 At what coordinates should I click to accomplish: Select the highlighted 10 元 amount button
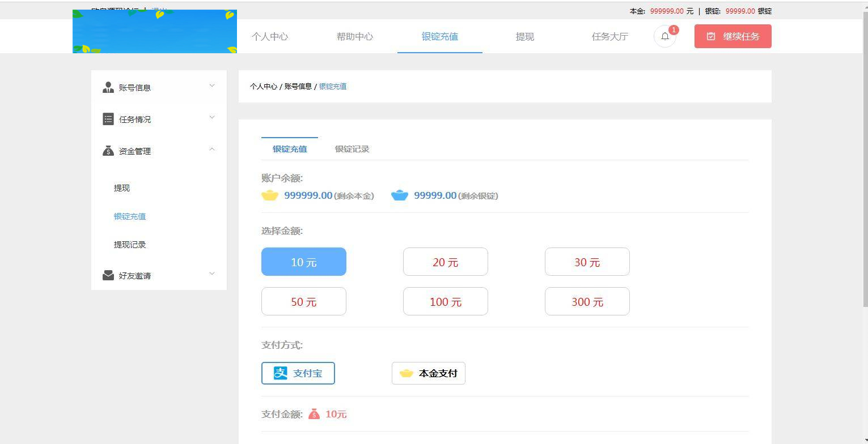(303, 262)
